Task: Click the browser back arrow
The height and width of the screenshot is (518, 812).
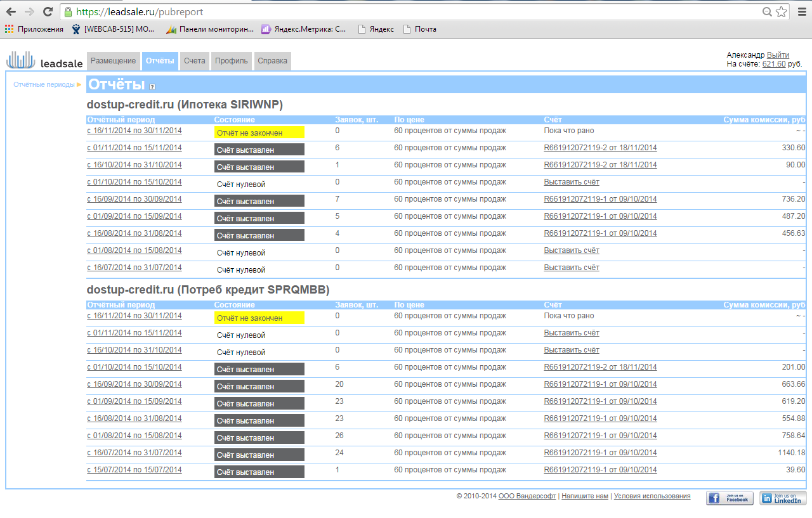Action: pyautogui.click(x=11, y=12)
